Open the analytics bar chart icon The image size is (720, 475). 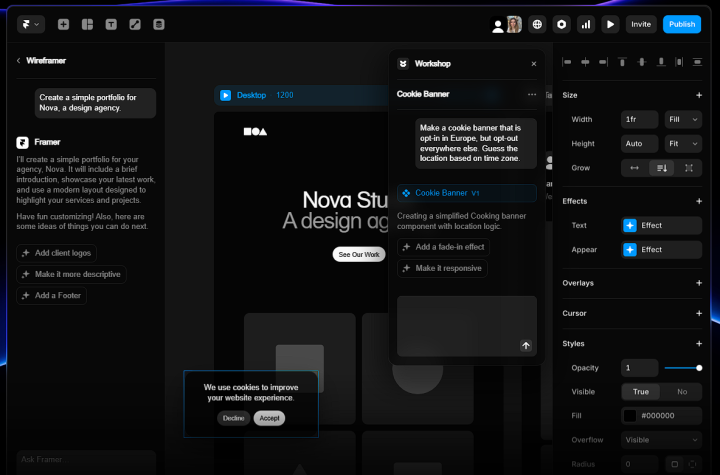(586, 24)
